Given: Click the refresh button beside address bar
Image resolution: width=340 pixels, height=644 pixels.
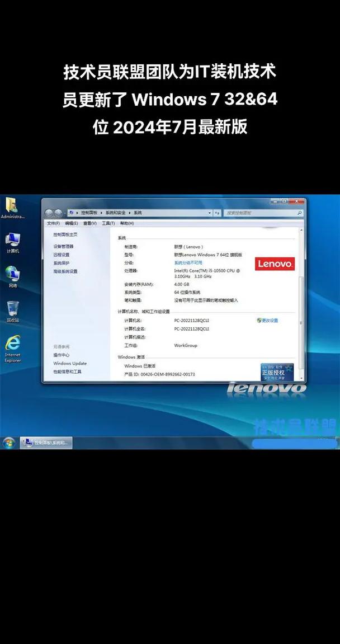Looking at the screenshot, I should click(217, 213).
